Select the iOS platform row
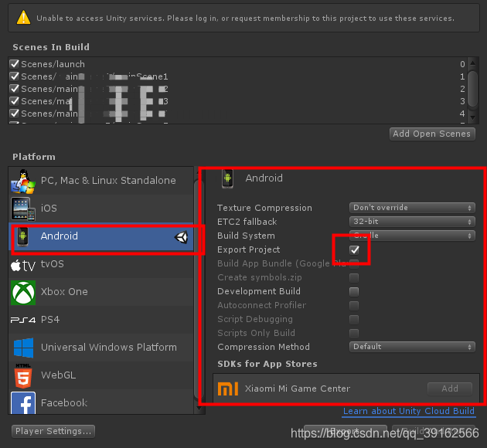The image size is (487, 448). coord(101,209)
